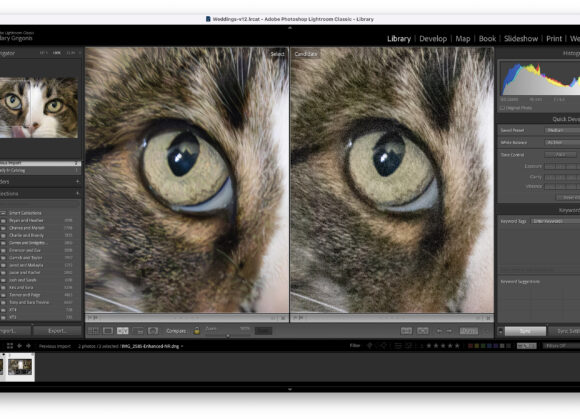Screen dimensions: 580x420
Task: Click the plus icon above Collections header
Action: tap(77, 182)
